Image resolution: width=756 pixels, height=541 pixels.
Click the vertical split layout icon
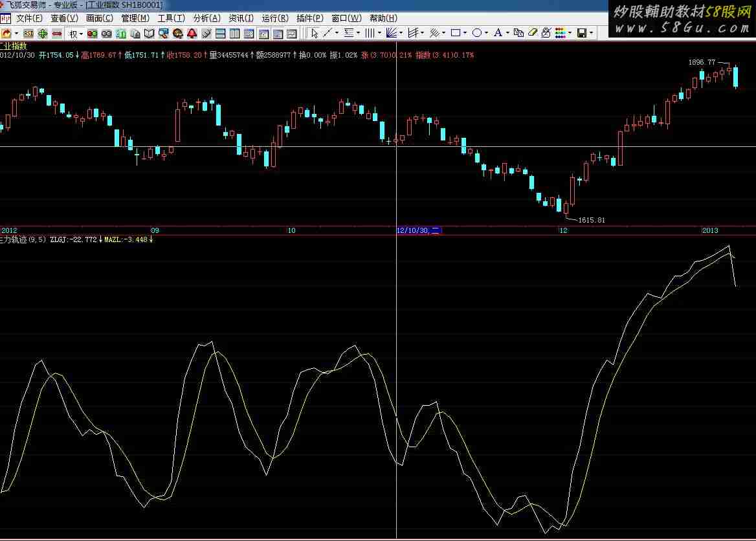coord(235,33)
